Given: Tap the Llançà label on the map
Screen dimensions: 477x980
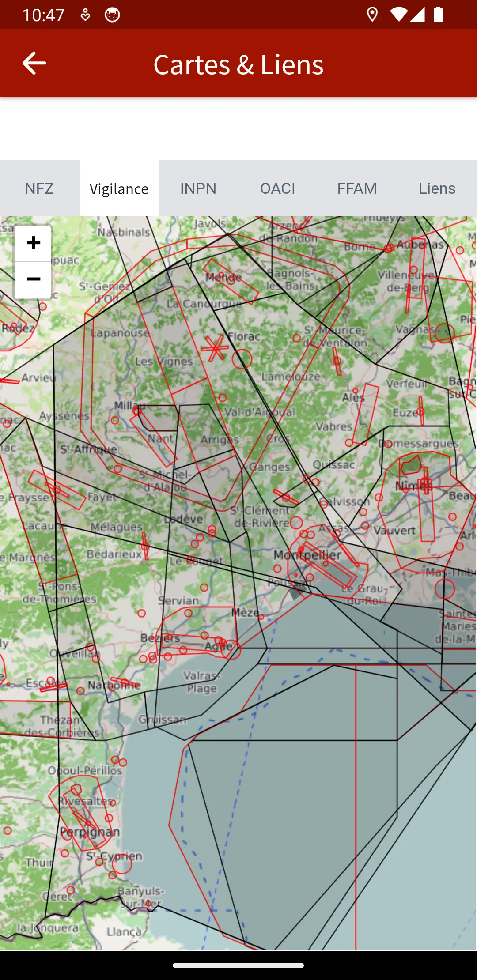Looking at the screenshot, I should click(x=125, y=931).
